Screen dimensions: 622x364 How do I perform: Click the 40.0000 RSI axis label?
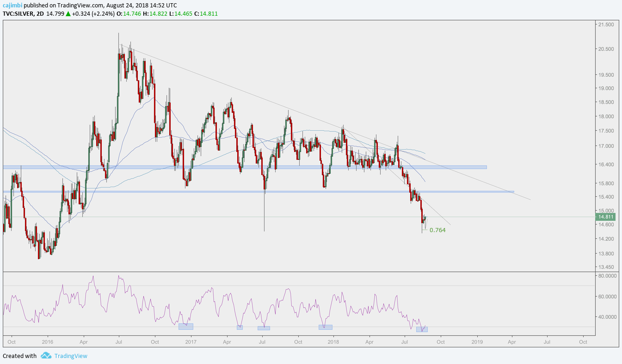click(x=607, y=317)
